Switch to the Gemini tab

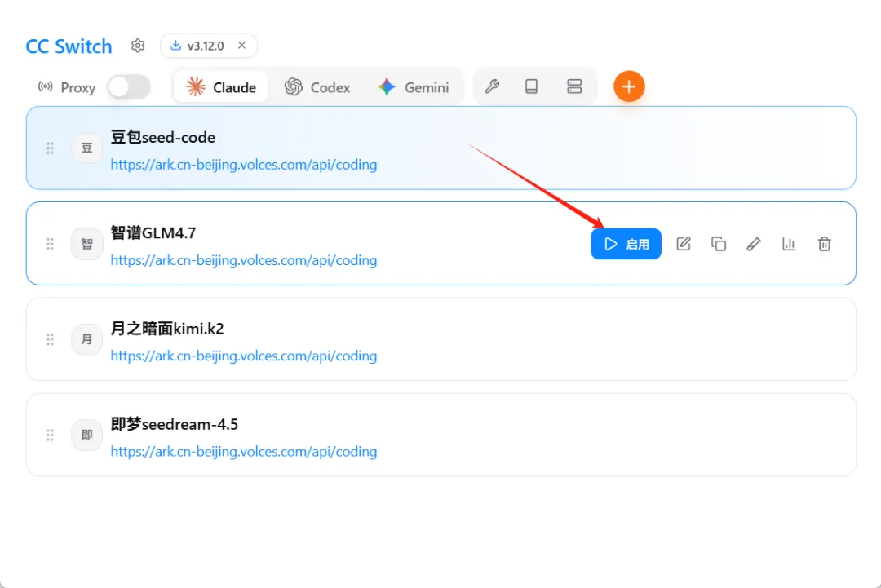tap(414, 87)
